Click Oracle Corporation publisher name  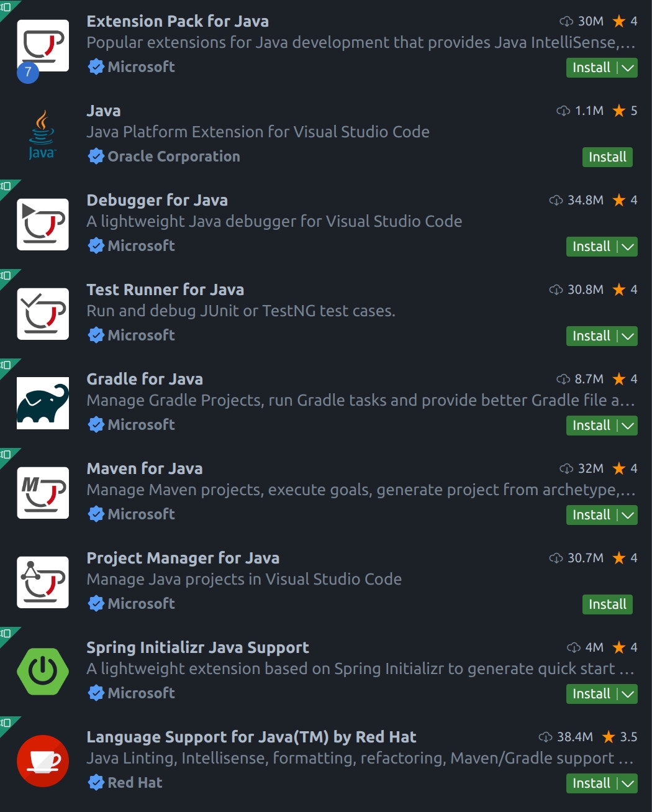(x=173, y=157)
